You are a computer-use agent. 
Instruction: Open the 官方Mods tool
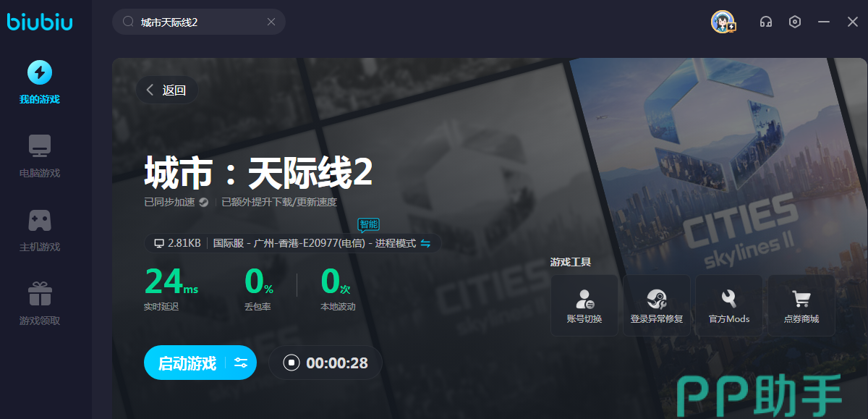(728, 305)
